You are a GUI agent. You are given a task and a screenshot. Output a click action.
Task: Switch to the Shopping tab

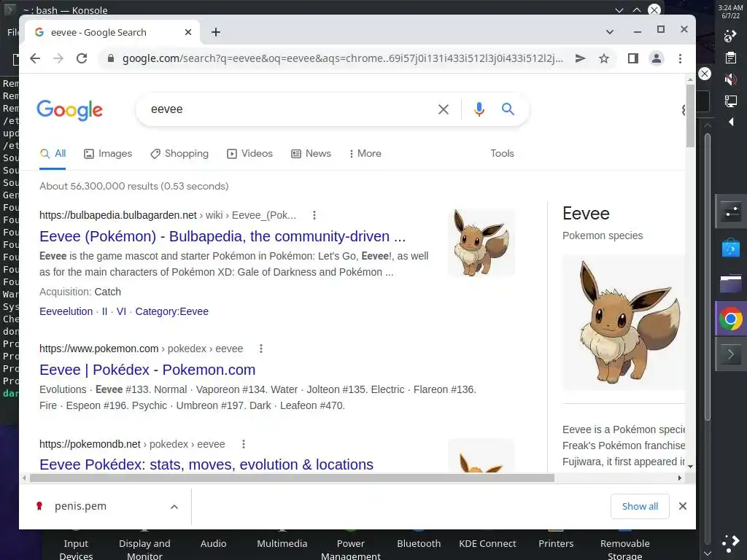point(179,154)
